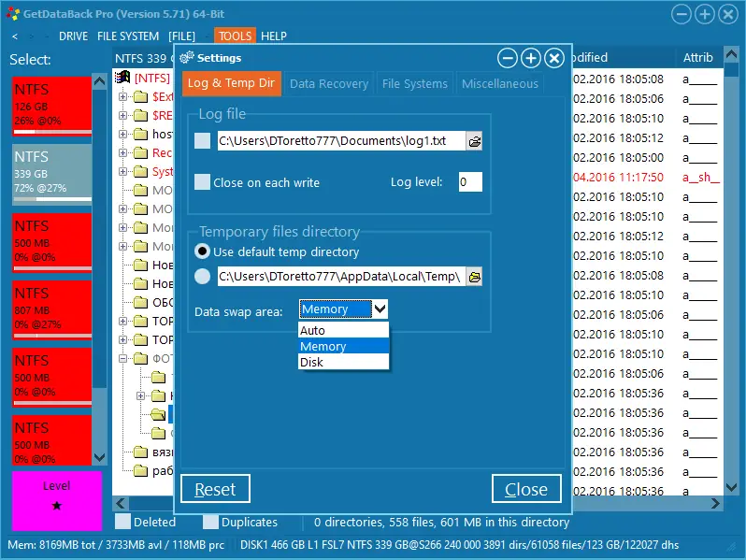This screenshot has width=746, height=560.
Task: Click the horizontal scrollbar right arrow
Action: point(714,503)
